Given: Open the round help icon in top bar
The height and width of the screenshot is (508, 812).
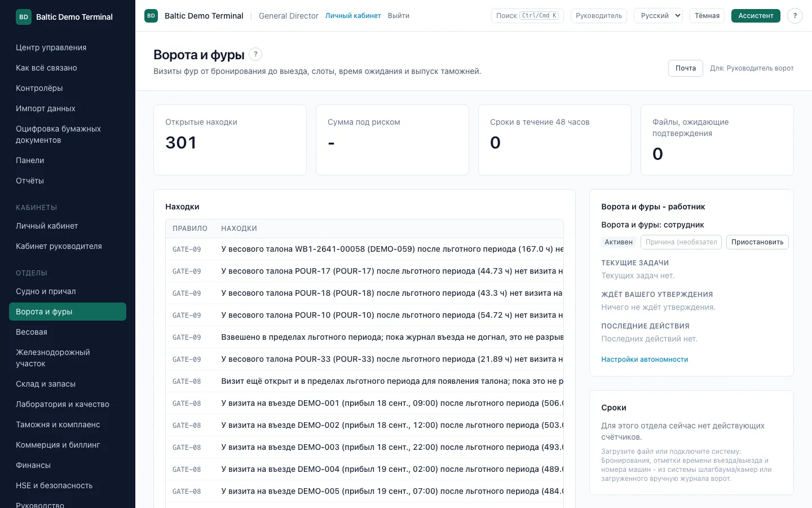Looking at the screenshot, I should tap(795, 16).
